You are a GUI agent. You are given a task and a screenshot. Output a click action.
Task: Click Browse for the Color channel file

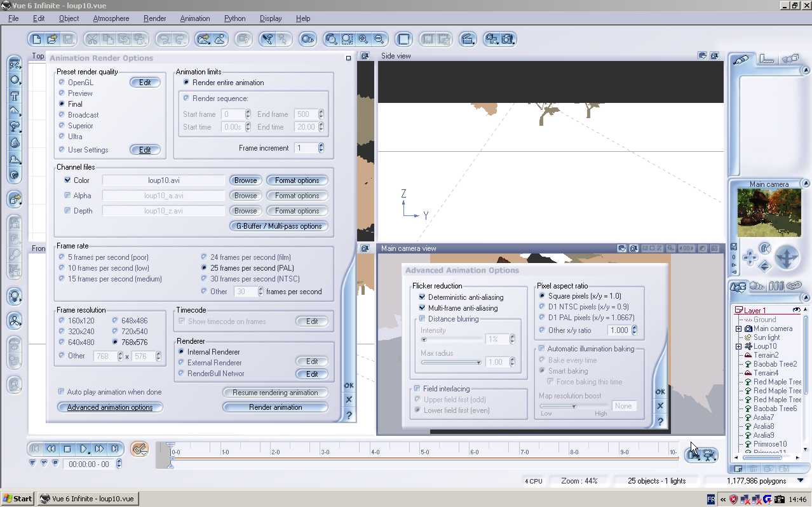[x=245, y=180]
